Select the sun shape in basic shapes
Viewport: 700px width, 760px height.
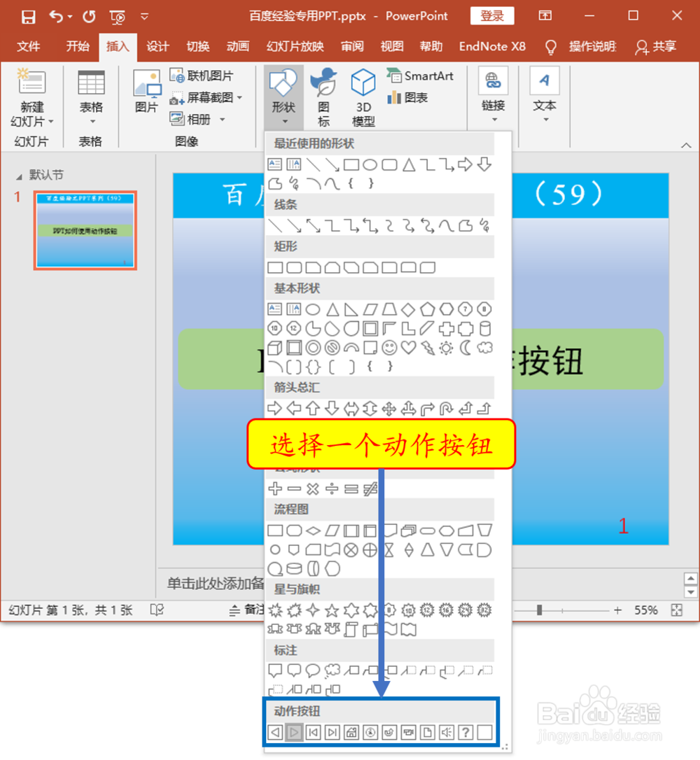(x=447, y=347)
